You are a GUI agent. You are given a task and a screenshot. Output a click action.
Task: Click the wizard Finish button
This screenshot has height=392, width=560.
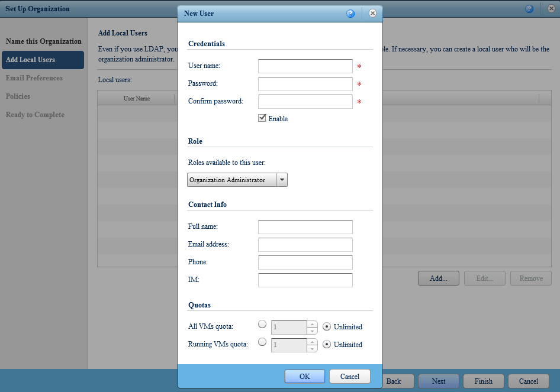(x=484, y=381)
